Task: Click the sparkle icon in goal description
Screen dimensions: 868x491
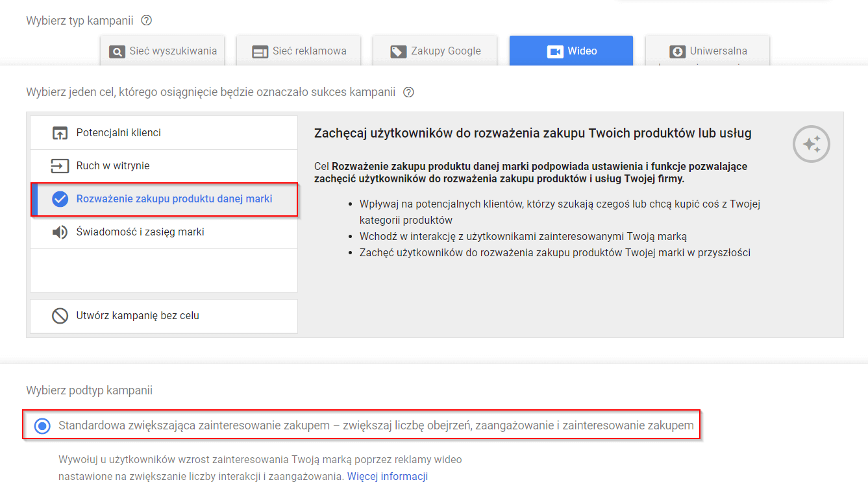Action: click(811, 144)
